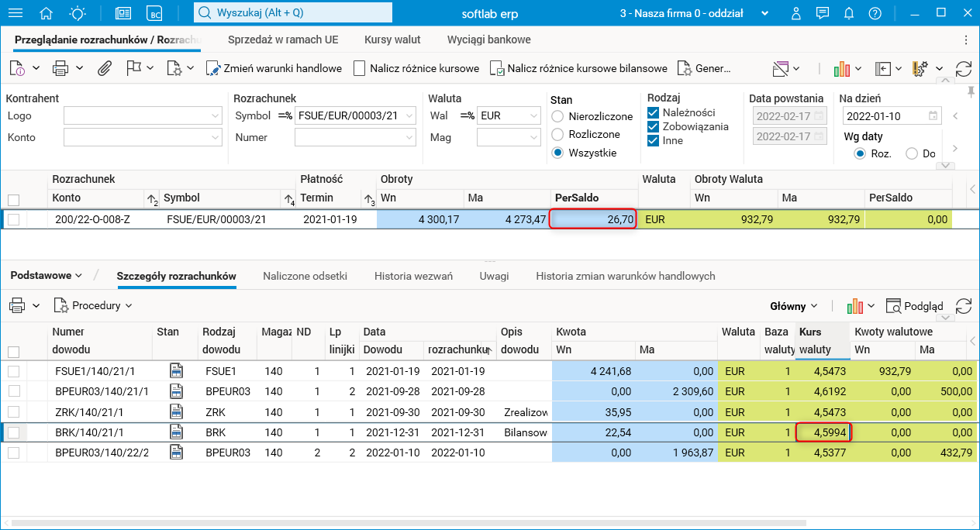Open document icon in the BRK/140/21/1 row
The height and width of the screenshot is (530, 980).
click(x=176, y=432)
